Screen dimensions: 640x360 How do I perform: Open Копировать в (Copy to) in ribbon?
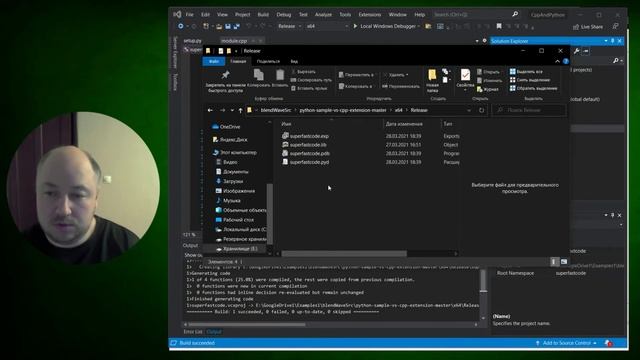[355, 86]
